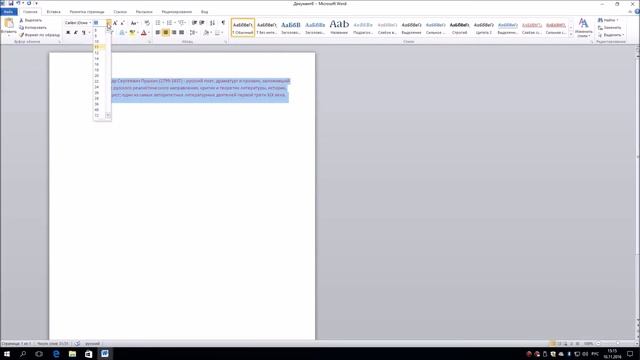Click the font size input box

[x=99, y=23]
